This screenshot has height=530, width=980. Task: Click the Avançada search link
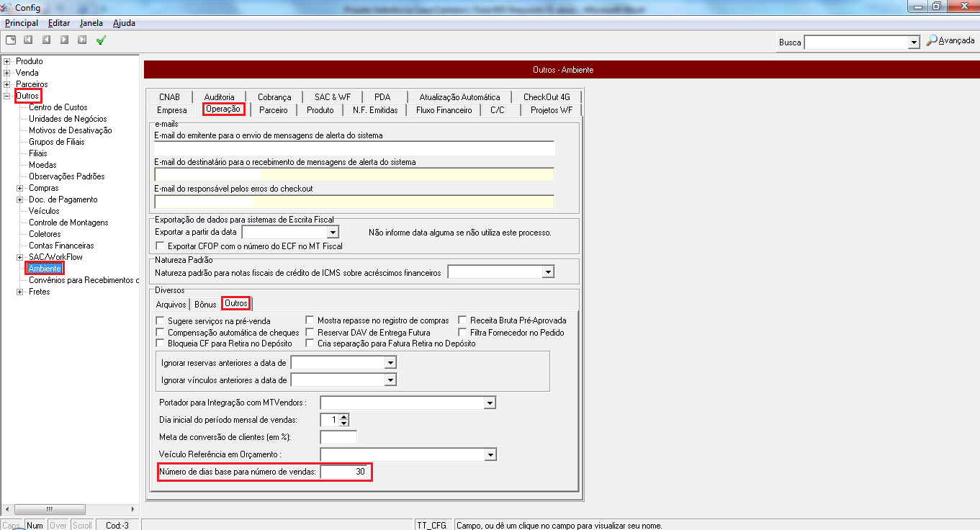pyautogui.click(x=956, y=40)
